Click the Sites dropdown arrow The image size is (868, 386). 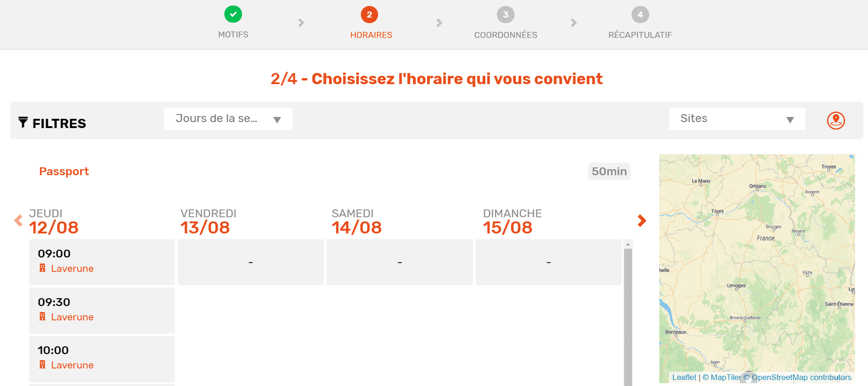tap(790, 120)
